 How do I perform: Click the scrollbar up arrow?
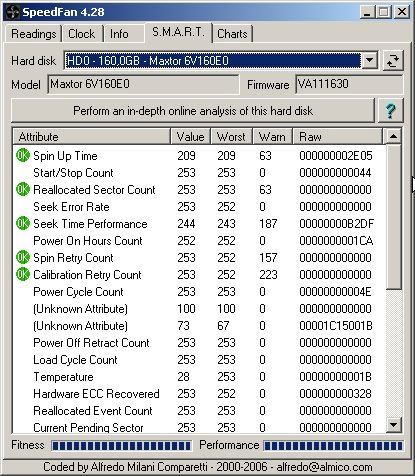click(x=393, y=136)
